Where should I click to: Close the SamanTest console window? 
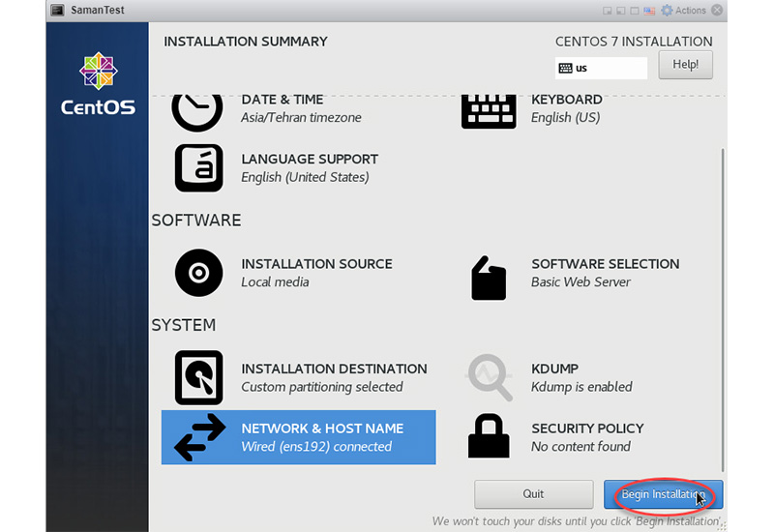pos(717,11)
